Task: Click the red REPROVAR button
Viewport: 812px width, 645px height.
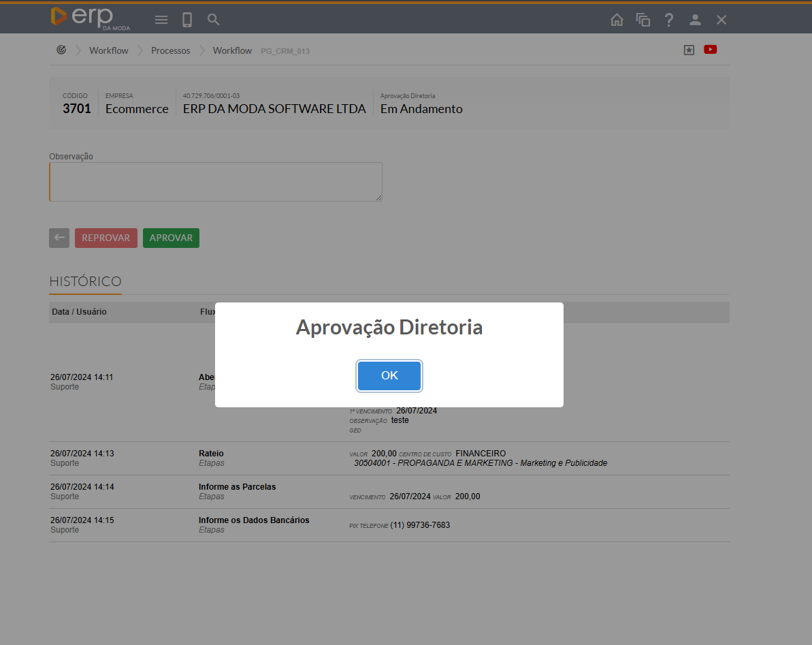Action: [x=105, y=238]
